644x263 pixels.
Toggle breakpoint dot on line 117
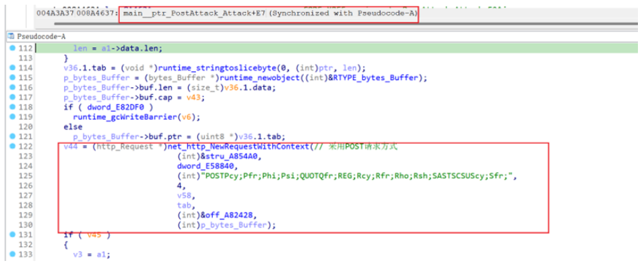pos(12,98)
